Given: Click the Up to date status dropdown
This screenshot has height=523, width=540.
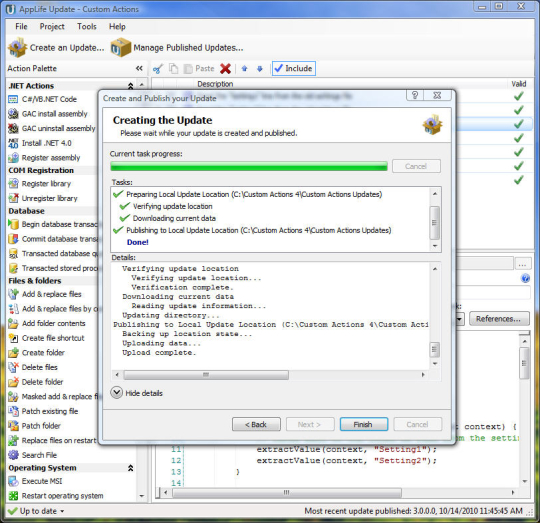Looking at the screenshot, I should [36, 511].
